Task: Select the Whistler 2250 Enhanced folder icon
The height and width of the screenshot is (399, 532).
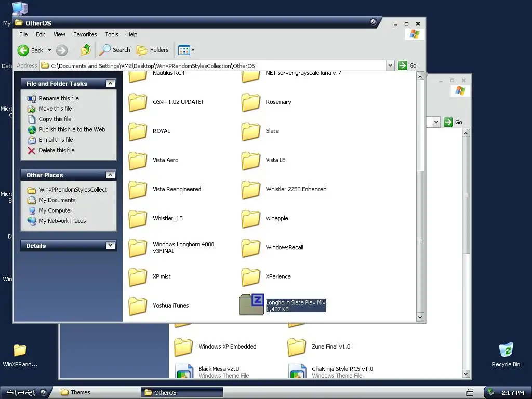Action: [251, 190]
